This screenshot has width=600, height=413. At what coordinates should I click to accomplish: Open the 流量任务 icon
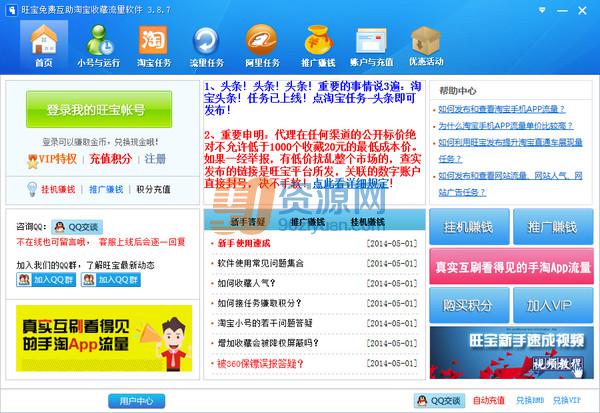[x=206, y=45]
